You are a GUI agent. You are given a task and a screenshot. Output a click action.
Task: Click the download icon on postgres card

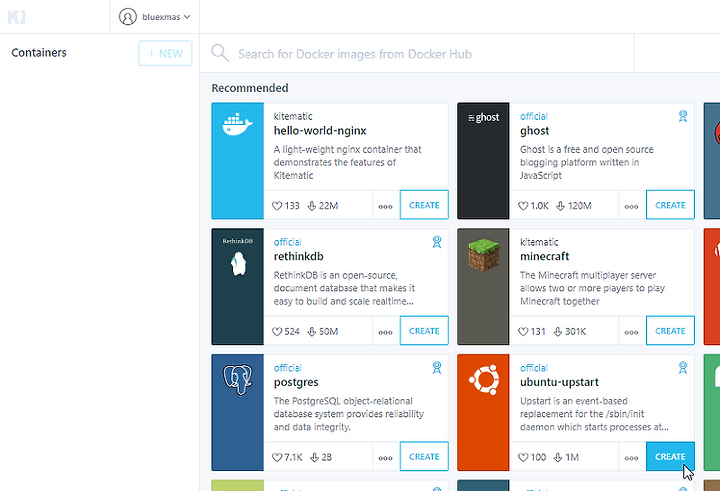(x=315, y=457)
